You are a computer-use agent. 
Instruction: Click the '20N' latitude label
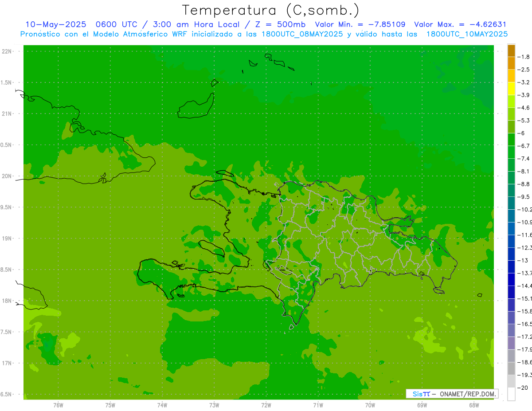[x=7, y=176]
